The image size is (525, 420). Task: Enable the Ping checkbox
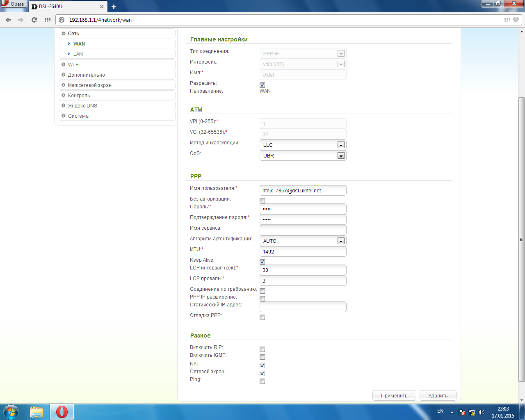(262, 381)
